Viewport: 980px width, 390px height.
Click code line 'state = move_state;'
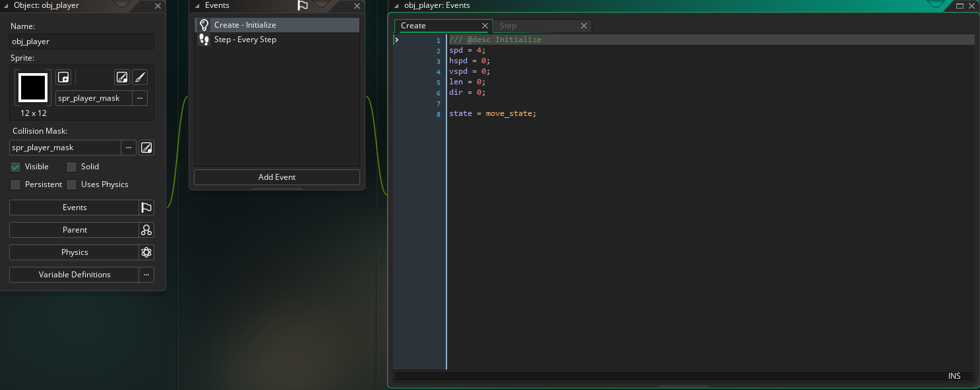[493, 113]
